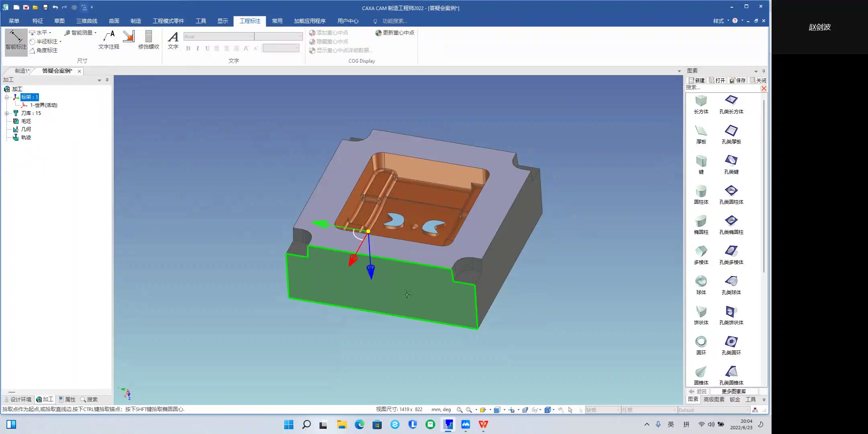Expand the 刀库:15 tree node
868x434 pixels.
point(7,113)
